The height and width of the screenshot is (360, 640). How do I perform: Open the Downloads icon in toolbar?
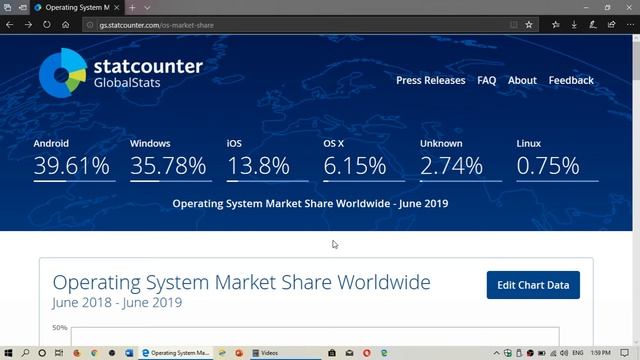point(574,25)
